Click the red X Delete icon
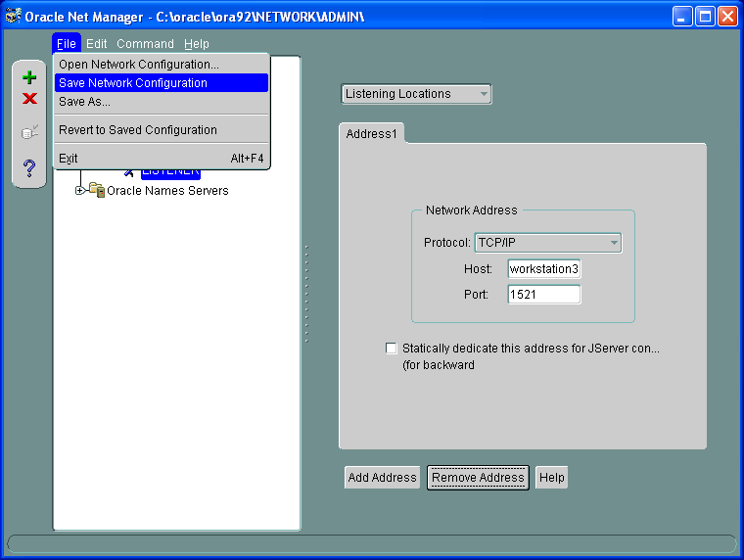The width and height of the screenshot is (744, 560). (x=29, y=98)
